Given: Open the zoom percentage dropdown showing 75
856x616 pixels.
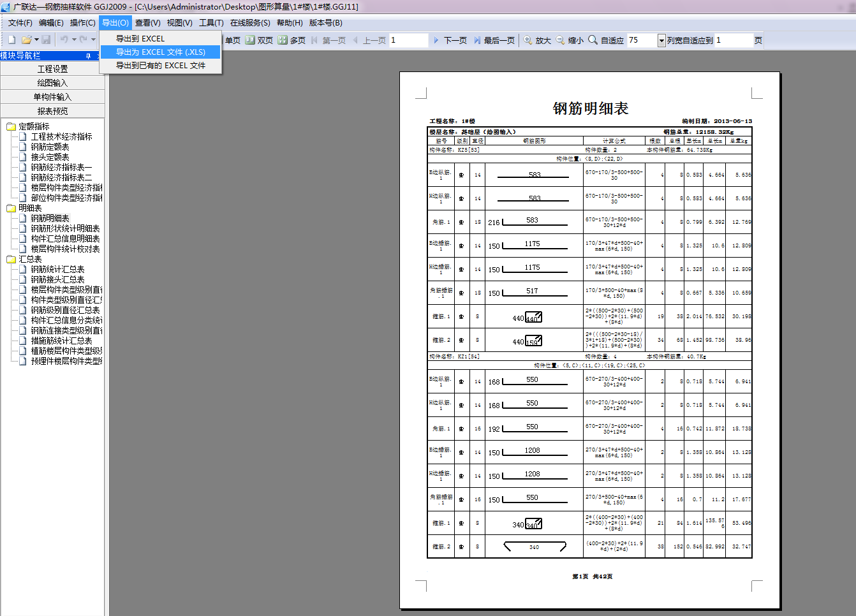Looking at the screenshot, I should (661, 40).
